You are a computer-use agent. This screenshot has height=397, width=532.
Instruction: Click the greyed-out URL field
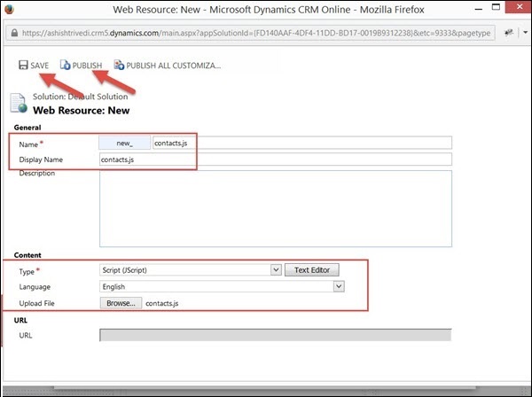tap(276, 335)
